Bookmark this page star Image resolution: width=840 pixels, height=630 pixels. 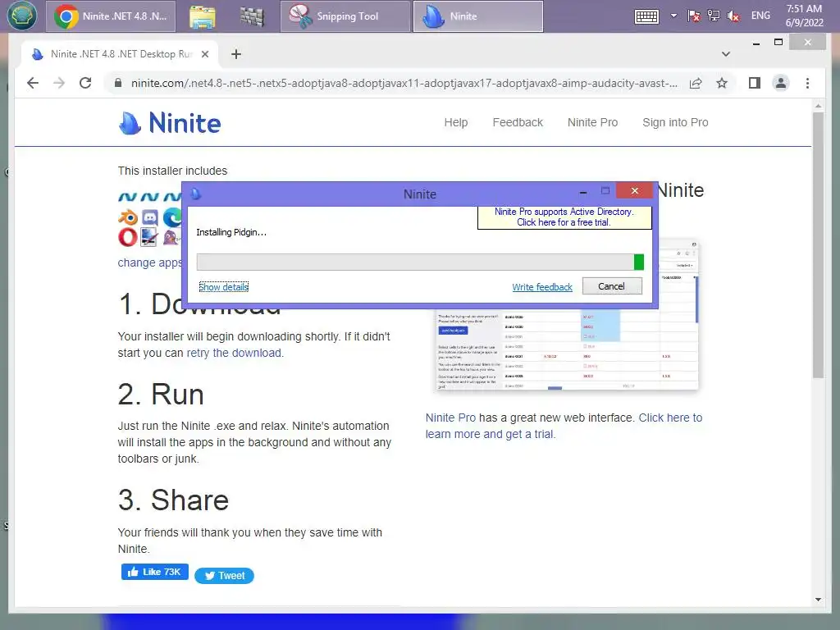point(722,83)
